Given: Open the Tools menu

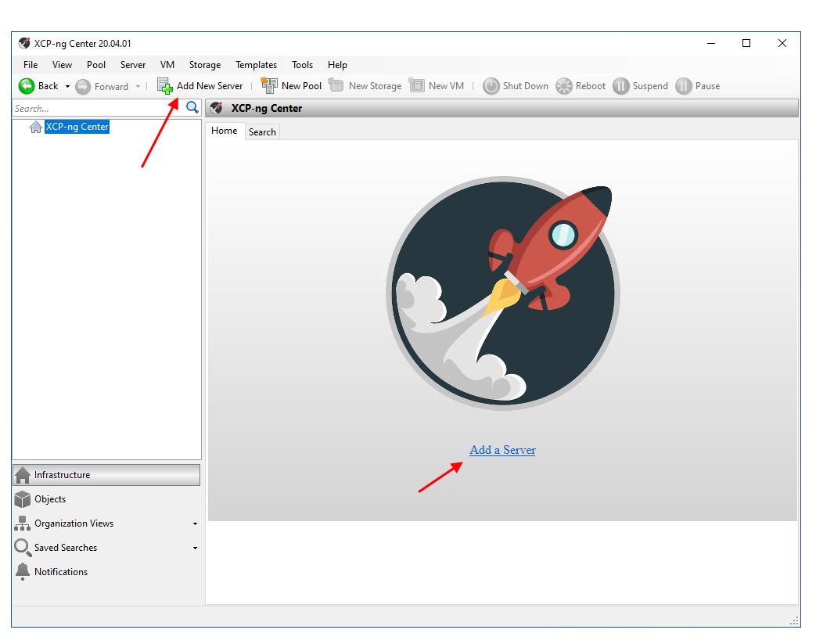Looking at the screenshot, I should 302,65.
